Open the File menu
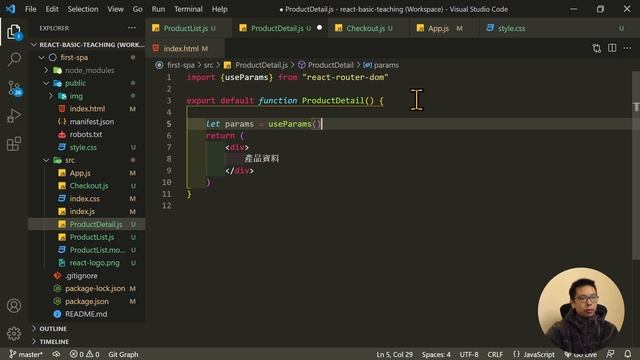The height and width of the screenshot is (360, 640). click(x=31, y=9)
